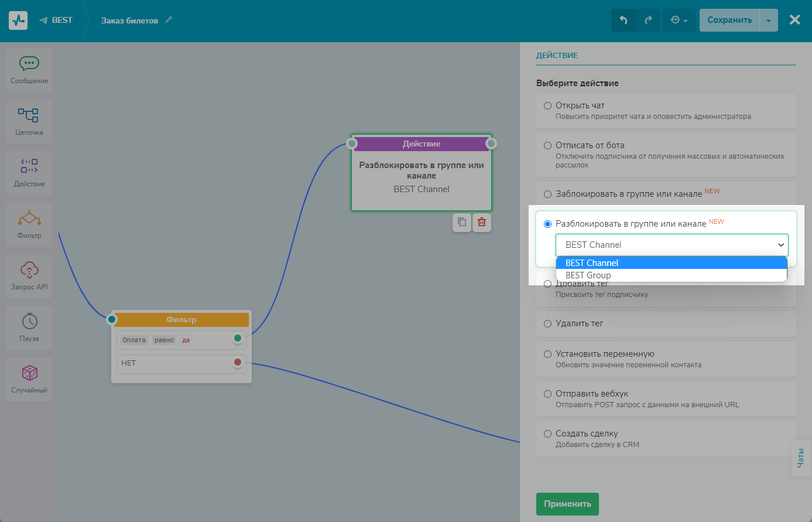The height and width of the screenshot is (522, 812).
Task: Select the Действие block header
Action: (422, 144)
